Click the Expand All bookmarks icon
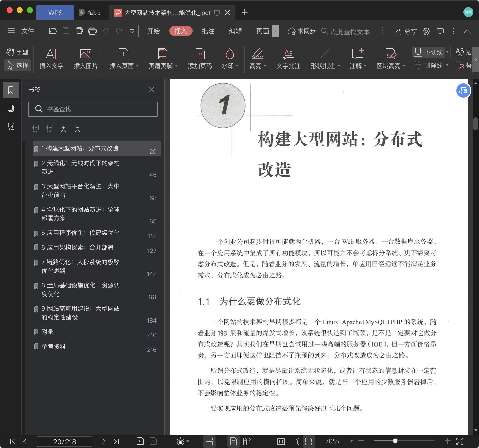The height and width of the screenshot is (448, 479). pyautogui.click(x=35, y=128)
